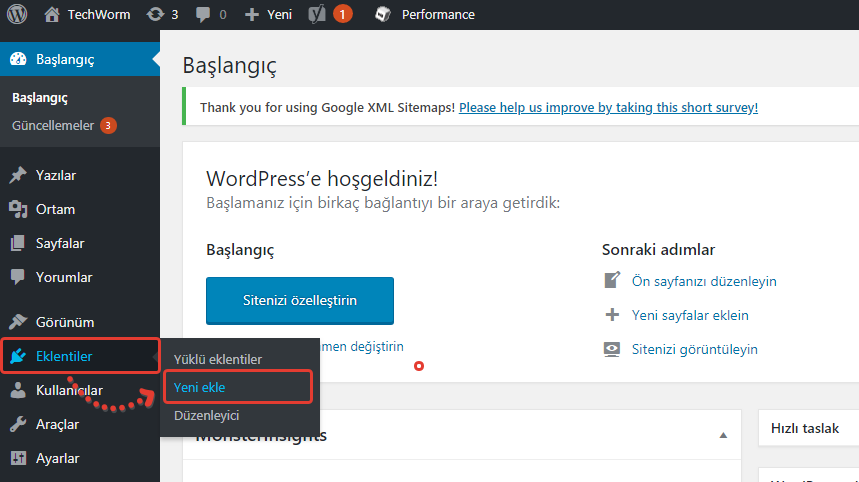Follow the Google XML Sitemaps survey link
The height and width of the screenshot is (482, 859).
608,107
